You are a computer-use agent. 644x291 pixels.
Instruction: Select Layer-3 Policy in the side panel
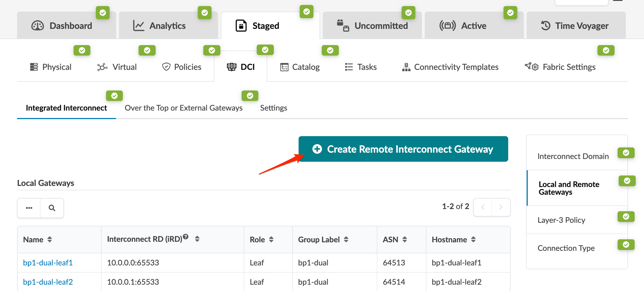tap(561, 220)
